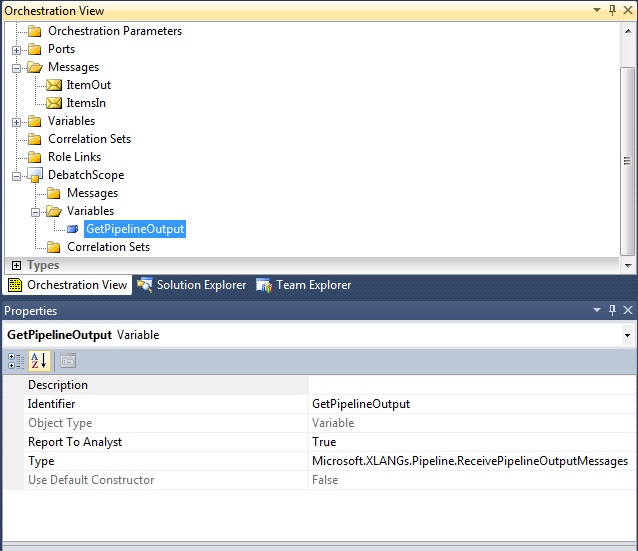Select the Orchestration Parameters node
This screenshot has height=551, width=638.
[x=115, y=31]
